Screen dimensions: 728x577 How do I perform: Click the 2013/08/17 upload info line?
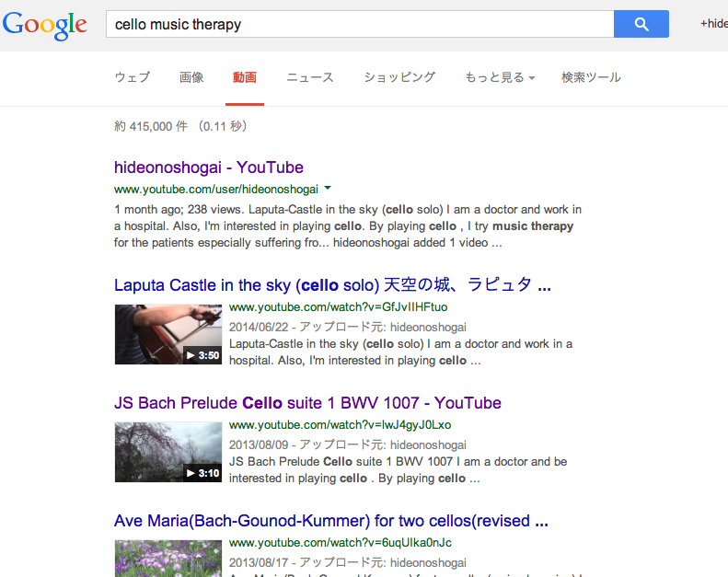click(348, 563)
